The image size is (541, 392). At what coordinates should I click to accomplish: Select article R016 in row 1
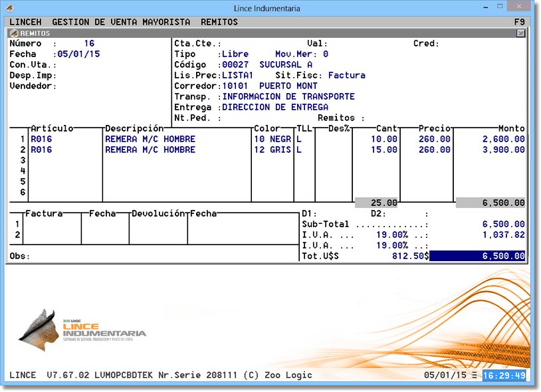(41, 140)
